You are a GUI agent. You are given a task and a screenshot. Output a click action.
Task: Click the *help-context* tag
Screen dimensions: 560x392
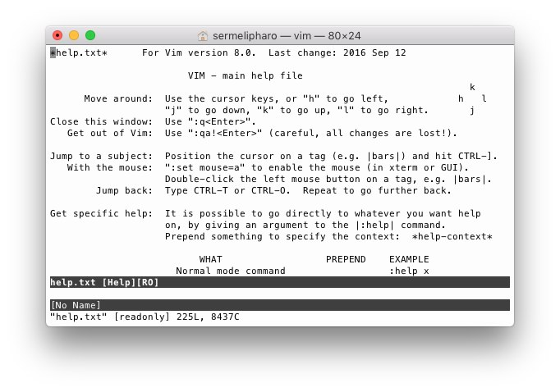tap(452, 236)
